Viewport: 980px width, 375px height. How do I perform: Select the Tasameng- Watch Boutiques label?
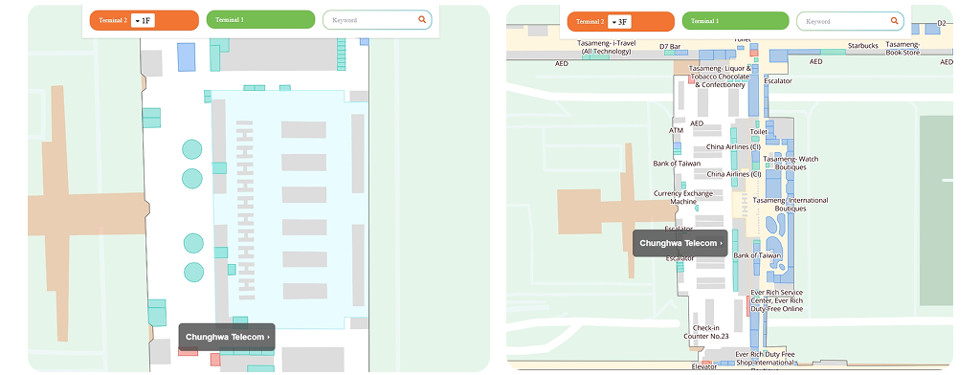(x=790, y=164)
